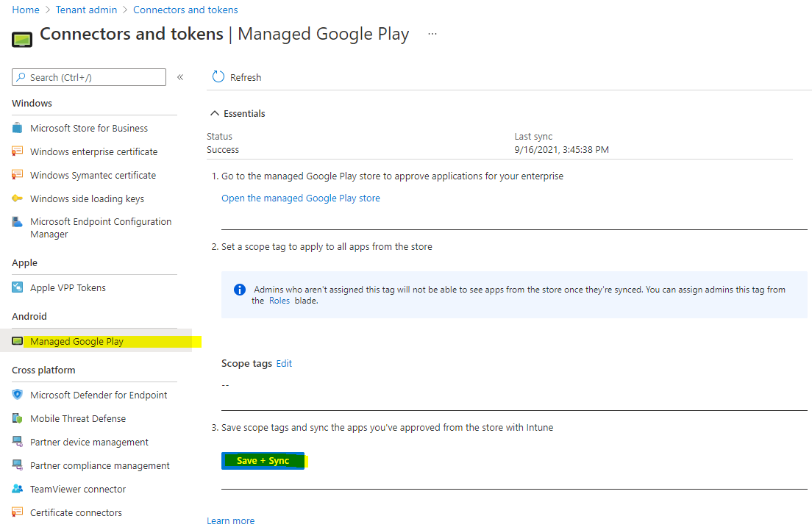Screen dimensions: 812x530
Task: Click the Refresh button label
Action: point(246,77)
